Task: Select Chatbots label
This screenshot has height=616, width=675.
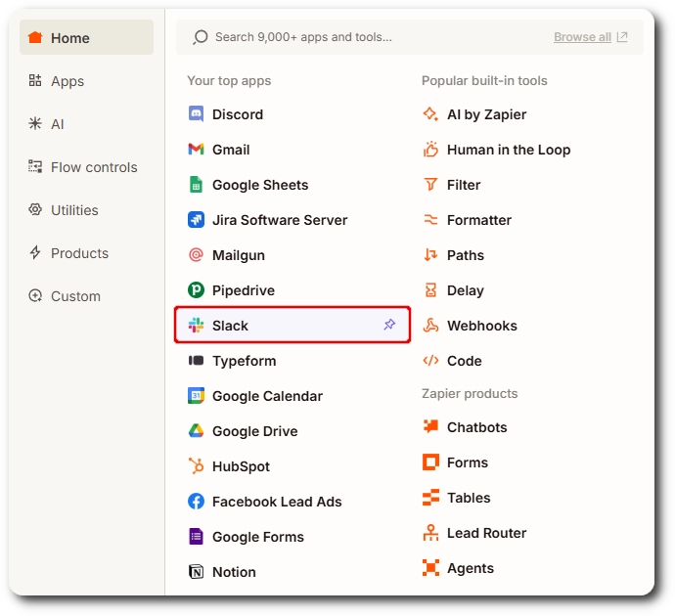Action: point(477,426)
